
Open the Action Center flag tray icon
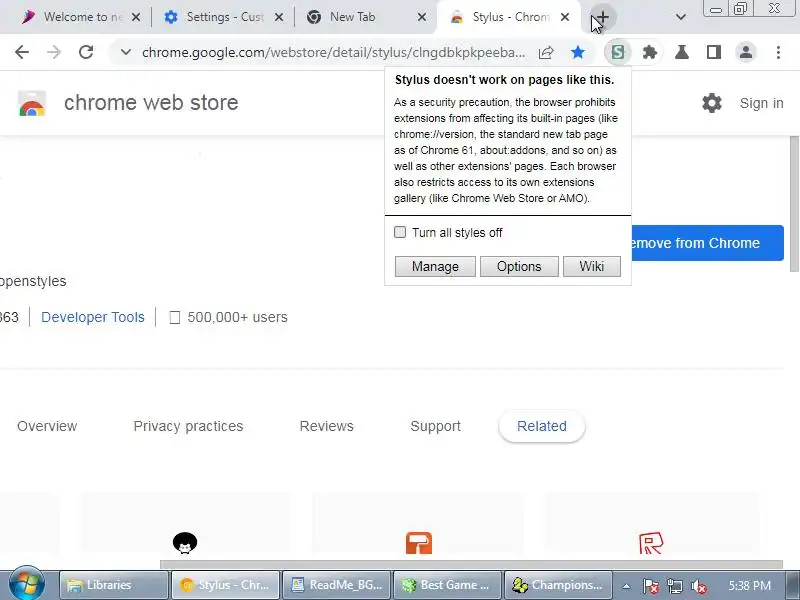[651, 586]
